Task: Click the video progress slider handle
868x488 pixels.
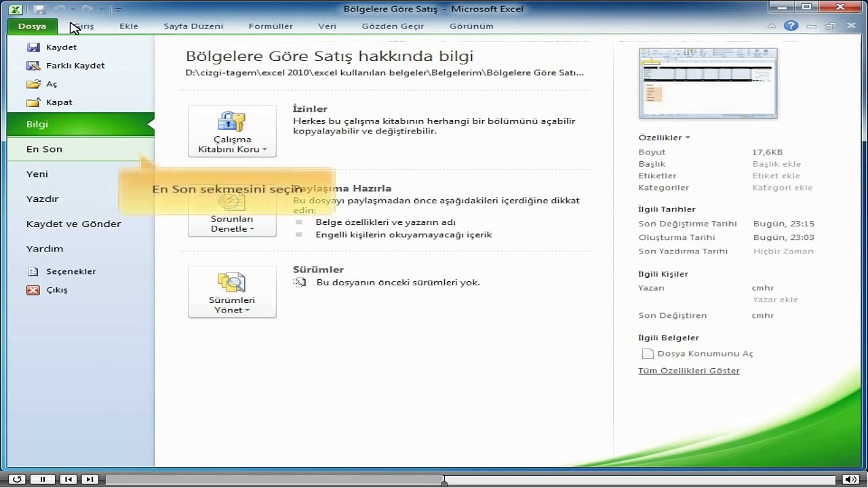Action: click(444, 480)
